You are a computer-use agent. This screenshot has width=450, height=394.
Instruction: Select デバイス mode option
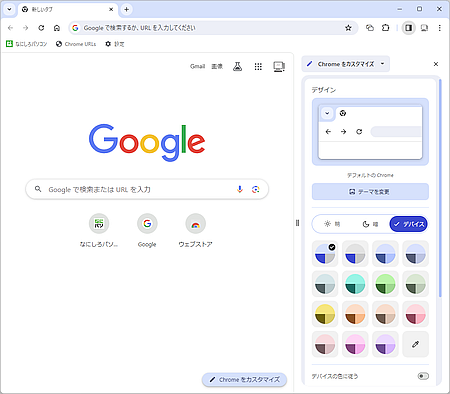tap(409, 224)
